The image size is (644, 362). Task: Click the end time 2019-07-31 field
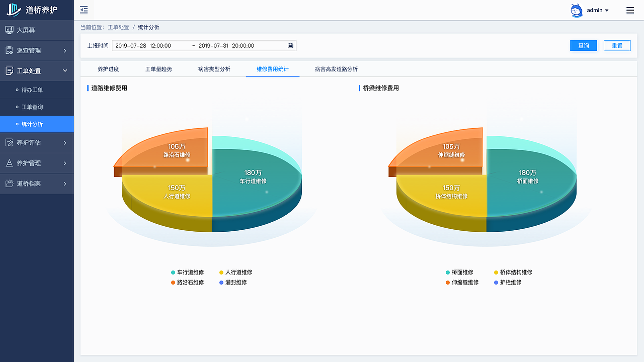(226, 46)
